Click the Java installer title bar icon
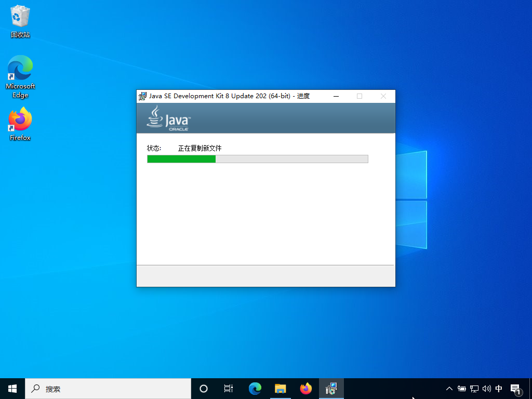The width and height of the screenshot is (532, 399). tap(142, 96)
